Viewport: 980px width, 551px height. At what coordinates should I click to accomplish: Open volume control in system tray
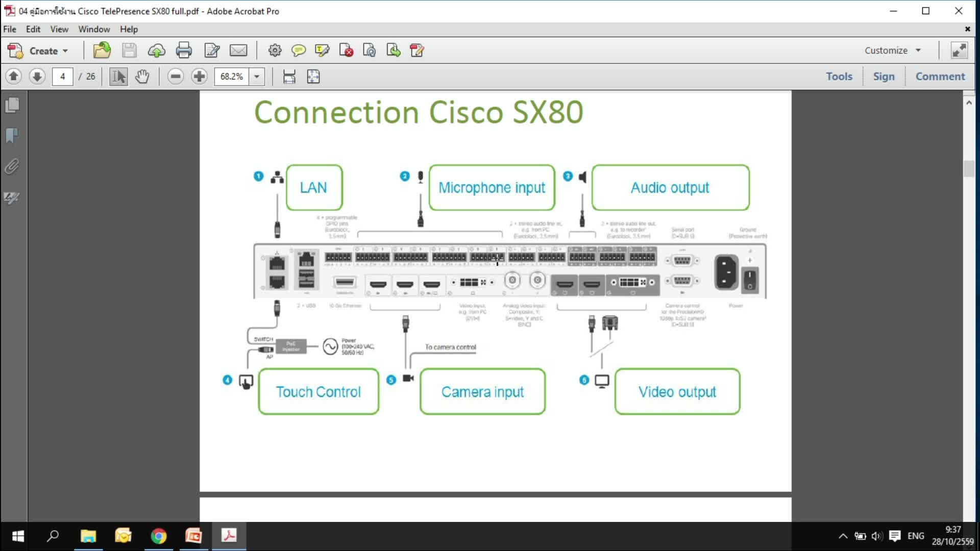877,536
